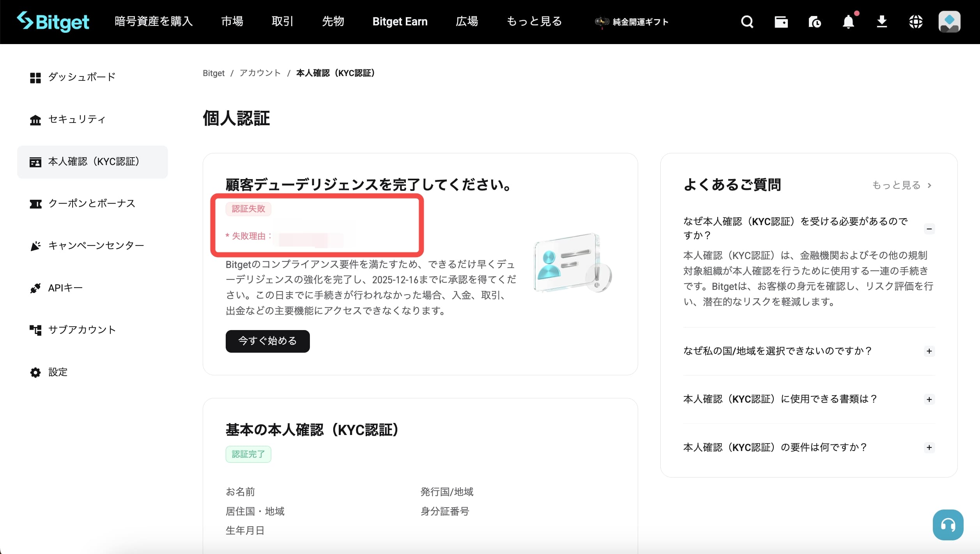Click the Bitget logo
The width and height of the screenshot is (980, 554).
[x=53, y=21]
